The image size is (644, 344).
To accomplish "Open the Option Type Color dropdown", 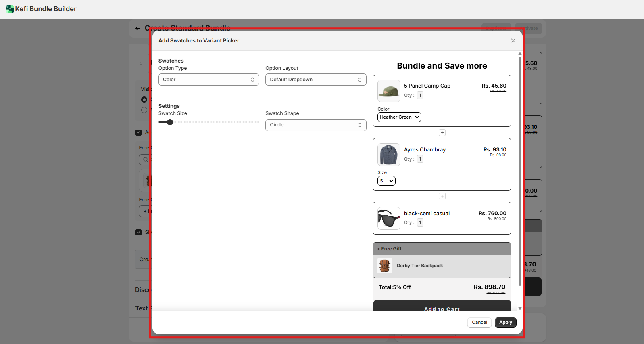I will [208, 80].
